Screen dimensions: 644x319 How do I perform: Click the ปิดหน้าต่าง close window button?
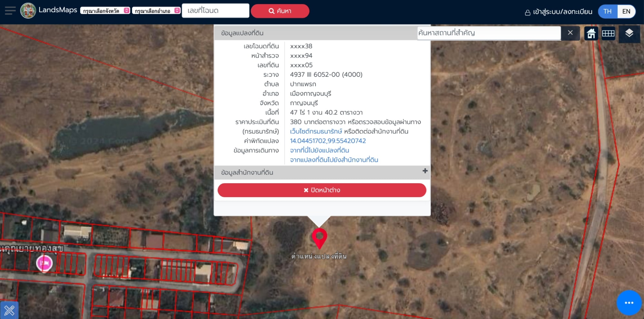(322, 190)
